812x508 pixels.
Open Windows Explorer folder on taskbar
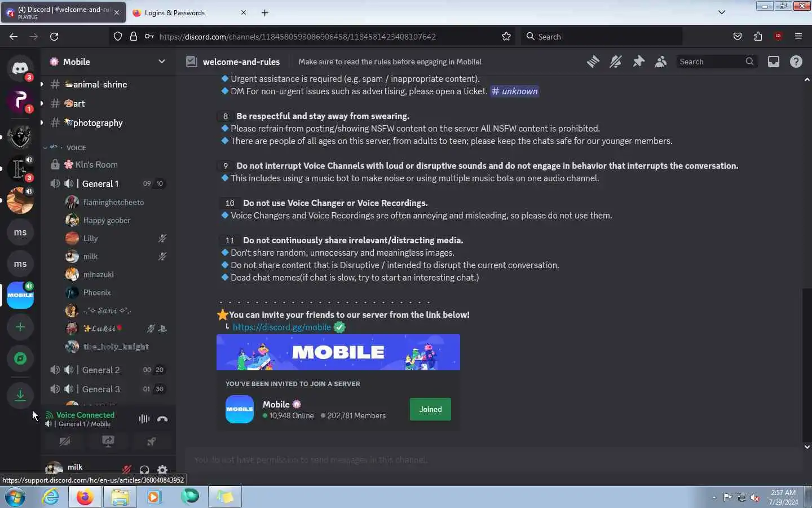120,497
